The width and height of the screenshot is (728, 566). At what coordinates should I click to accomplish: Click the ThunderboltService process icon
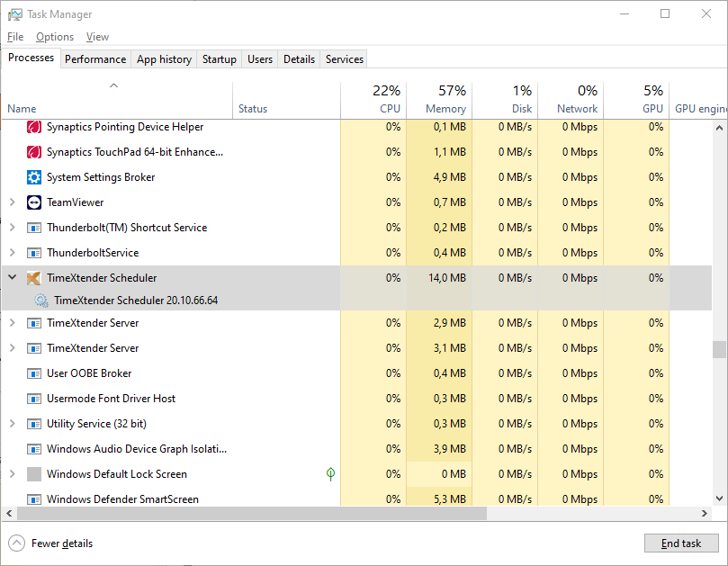point(34,253)
